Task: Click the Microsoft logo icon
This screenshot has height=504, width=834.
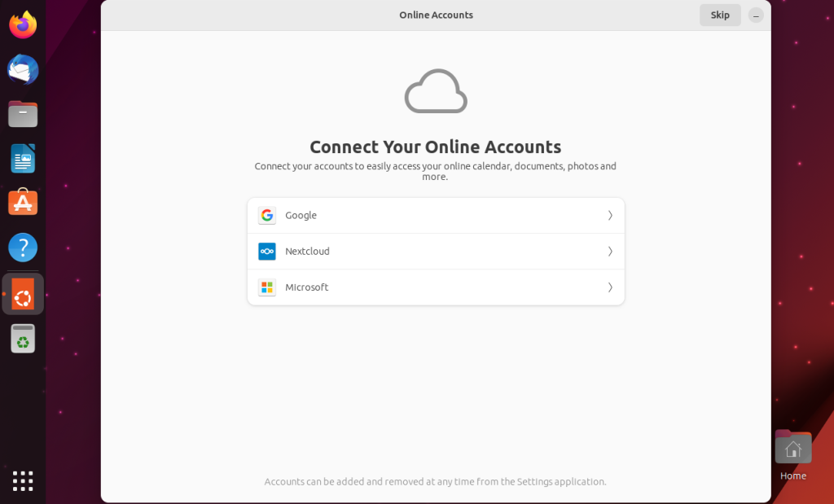Action: (x=267, y=287)
